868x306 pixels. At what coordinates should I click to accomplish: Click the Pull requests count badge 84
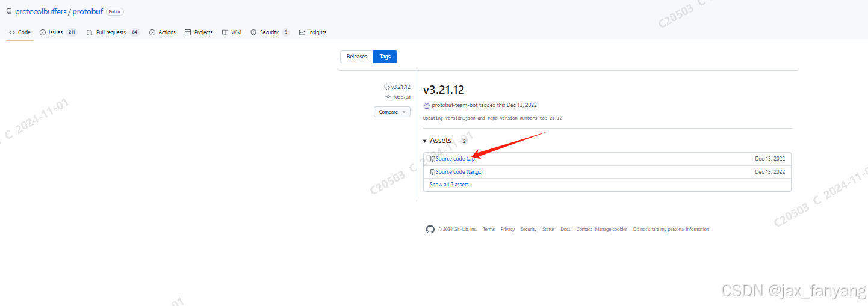pyautogui.click(x=134, y=32)
